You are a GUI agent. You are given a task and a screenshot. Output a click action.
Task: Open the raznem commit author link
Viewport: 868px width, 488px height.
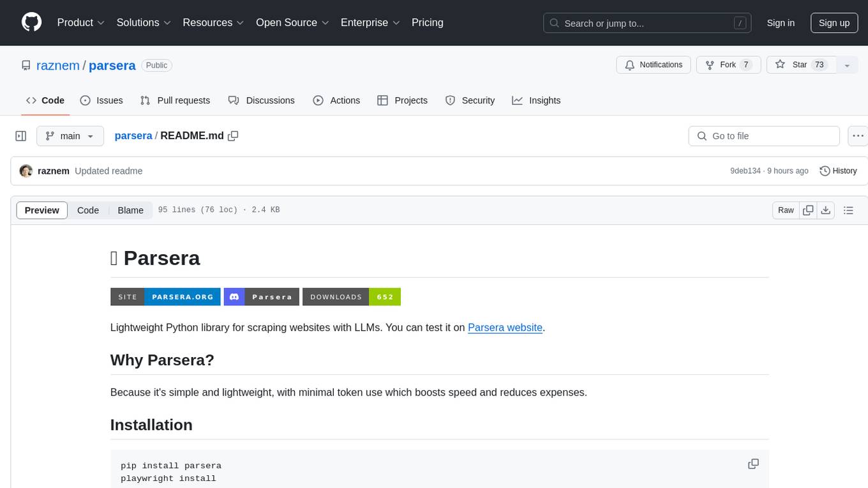pos(54,171)
